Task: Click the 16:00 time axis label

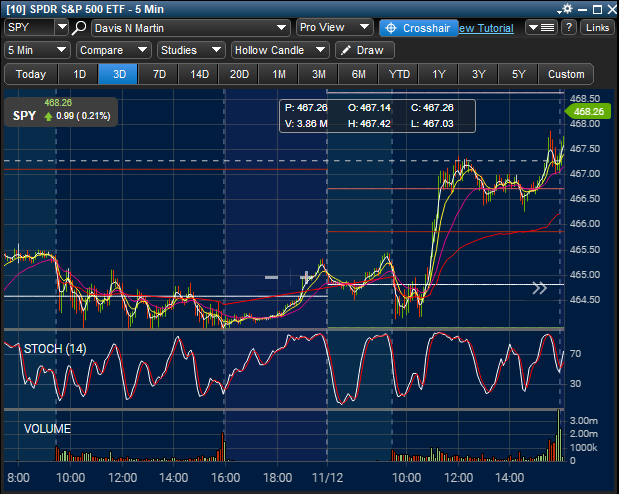Action: pyautogui.click(x=225, y=478)
